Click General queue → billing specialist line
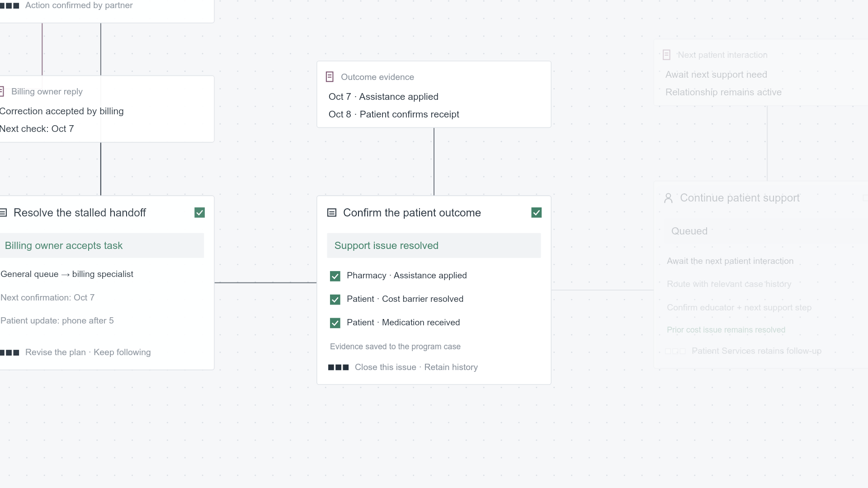This screenshot has height=488, width=868. tap(67, 274)
